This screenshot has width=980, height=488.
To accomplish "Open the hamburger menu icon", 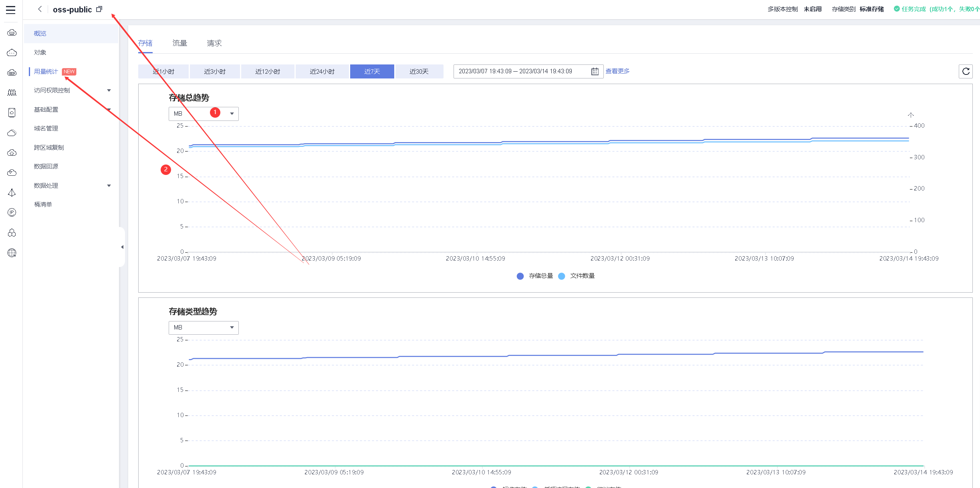I will (x=11, y=10).
